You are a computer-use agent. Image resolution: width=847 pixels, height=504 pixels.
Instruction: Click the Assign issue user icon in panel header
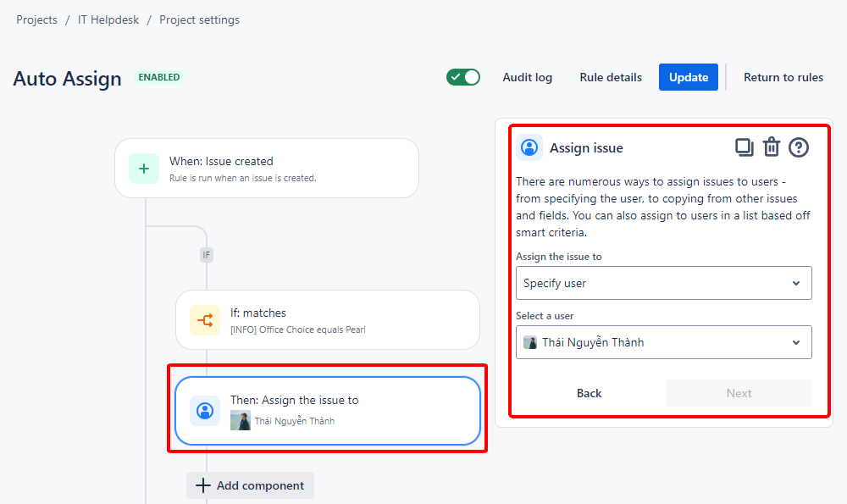click(529, 147)
